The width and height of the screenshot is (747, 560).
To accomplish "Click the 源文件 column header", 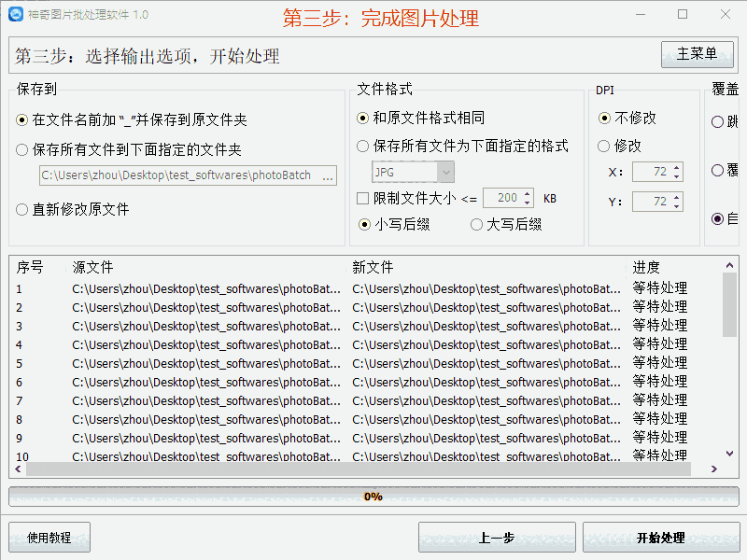I will [x=92, y=268].
